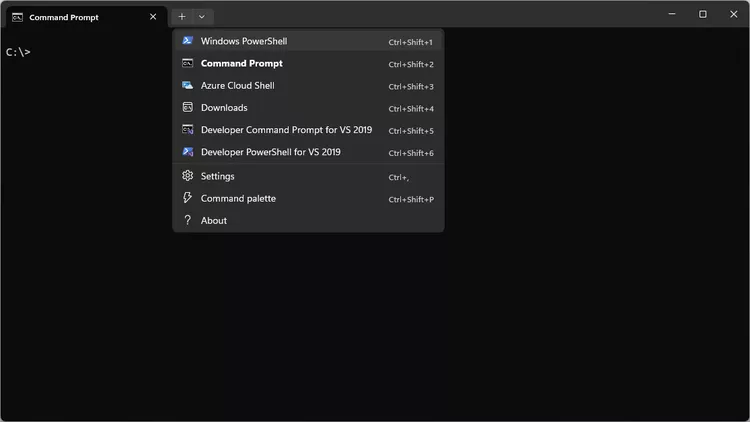
Task: Open a new tab with plus button
Action: point(182,17)
